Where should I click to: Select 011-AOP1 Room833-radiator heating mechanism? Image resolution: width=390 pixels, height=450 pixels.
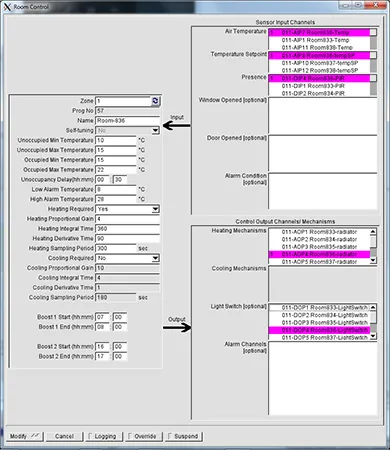pyautogui.click(x=319, y=232)
